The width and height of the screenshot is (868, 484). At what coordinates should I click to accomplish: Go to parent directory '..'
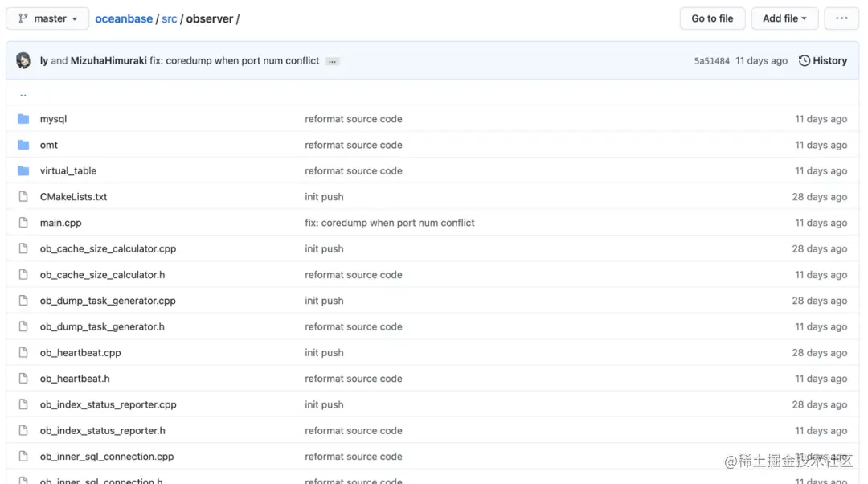coord(23,94)
